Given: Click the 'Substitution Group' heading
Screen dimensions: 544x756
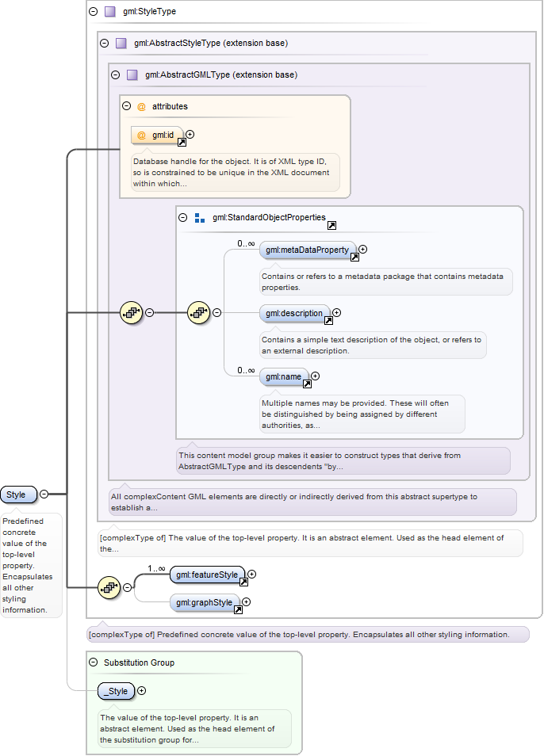Looking at the screenshot, I should [x=139, y=663].
